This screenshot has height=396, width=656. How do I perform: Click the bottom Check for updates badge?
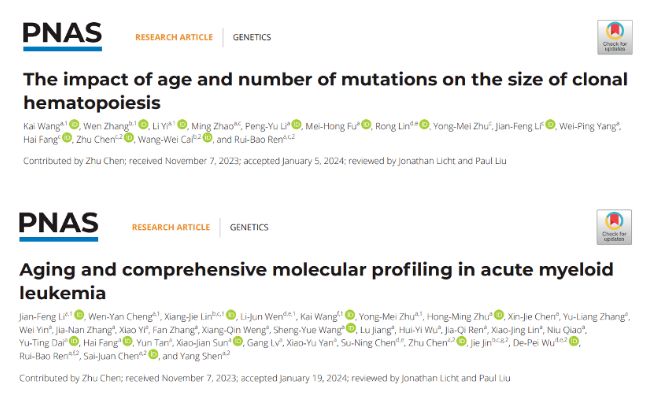tap(614, 227)
